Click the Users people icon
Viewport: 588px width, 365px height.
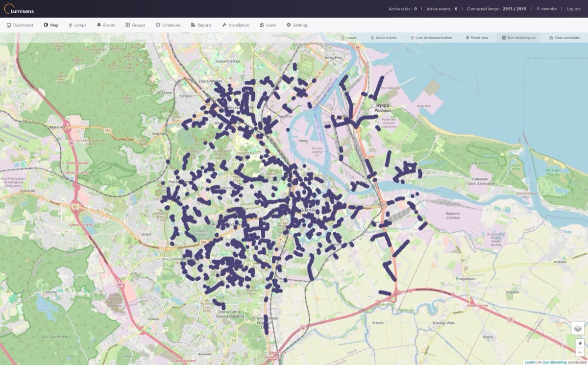262,25
